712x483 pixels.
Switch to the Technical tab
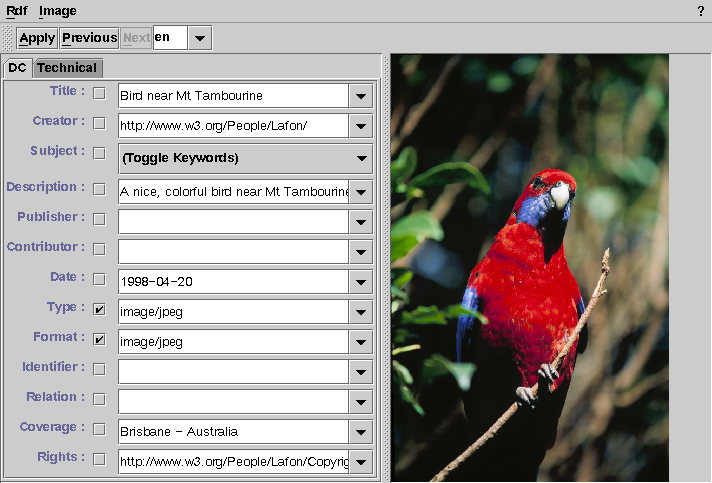coord(67,68)
